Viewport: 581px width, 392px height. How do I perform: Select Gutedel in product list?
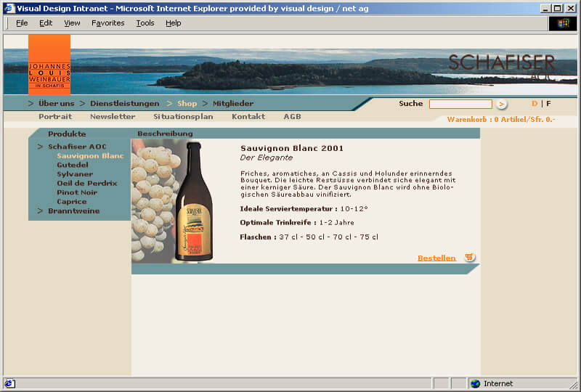(x=73, y=165)
